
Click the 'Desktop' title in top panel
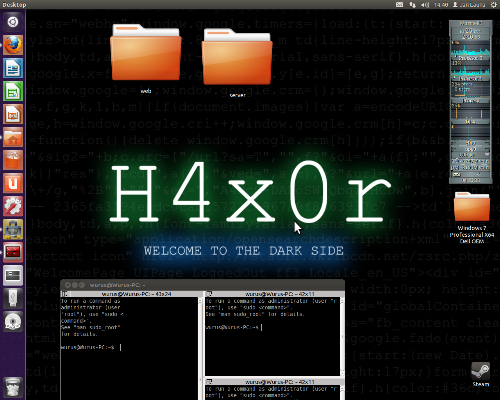tap(14, 5)
